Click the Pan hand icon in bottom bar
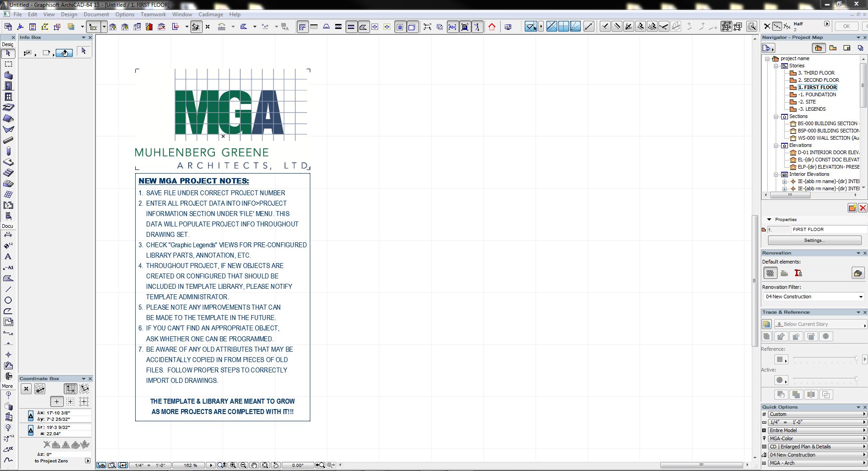Image resolution: width=868 pixels, height=471 pixels. click(x=254, y=465)
